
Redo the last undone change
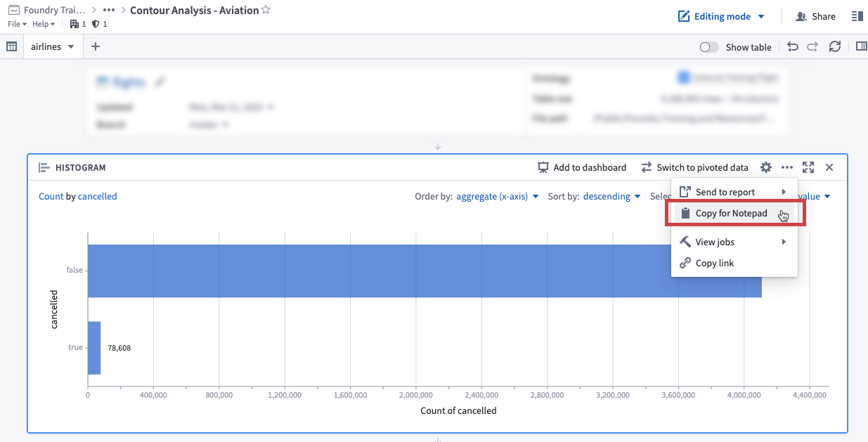[812, 47]
